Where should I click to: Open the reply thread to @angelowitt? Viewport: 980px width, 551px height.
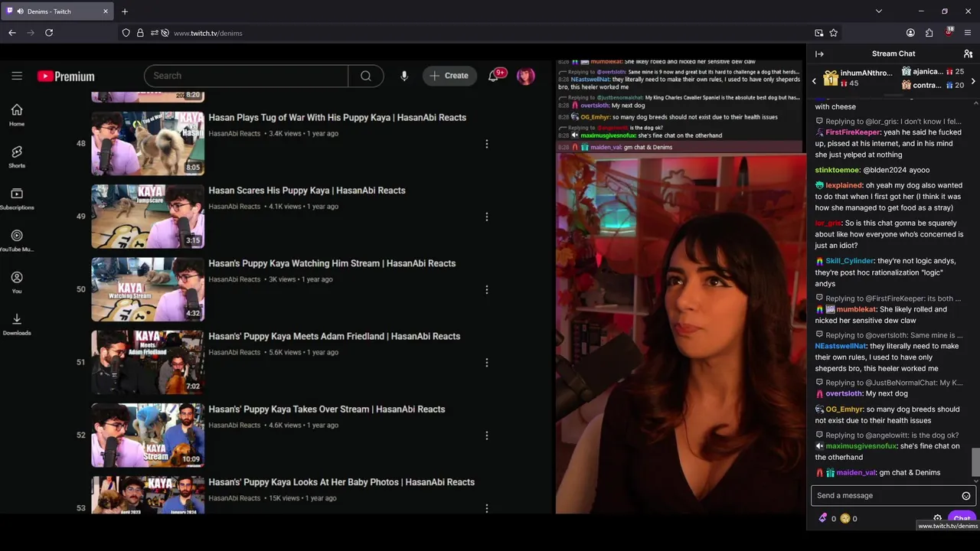pos(888,435)
